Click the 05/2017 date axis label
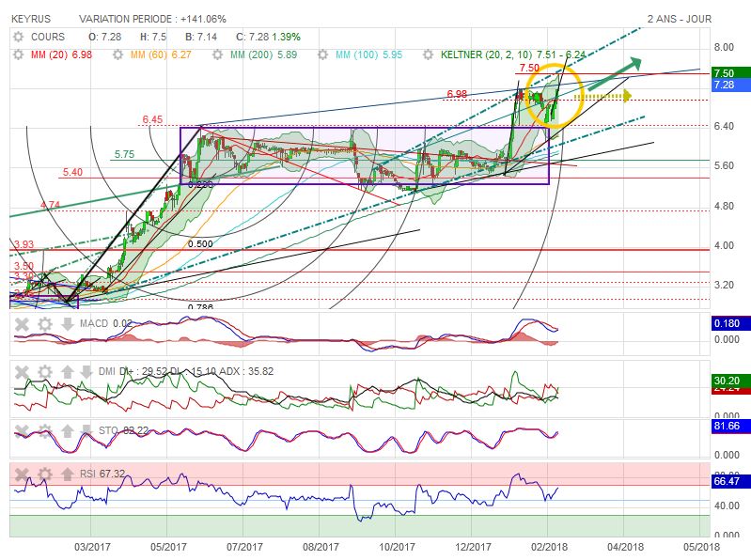 pos(168,547)
